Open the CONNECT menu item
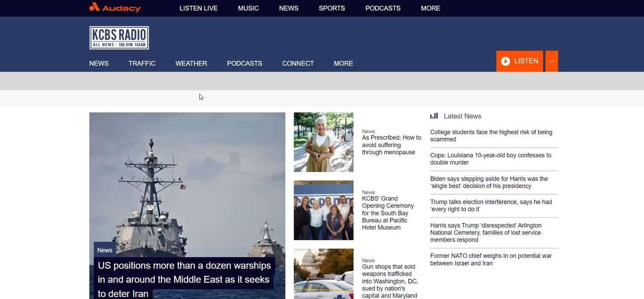This screenshot has height=299, width=644. point(298,63)
